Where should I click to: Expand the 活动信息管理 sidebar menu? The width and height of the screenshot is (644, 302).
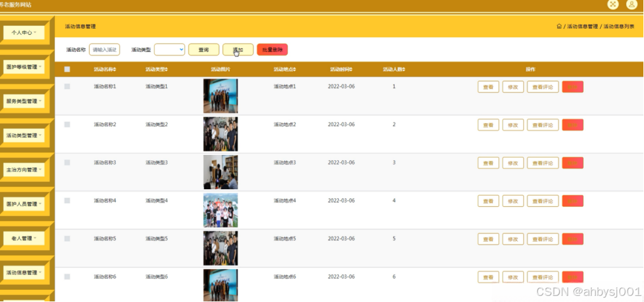24,272
